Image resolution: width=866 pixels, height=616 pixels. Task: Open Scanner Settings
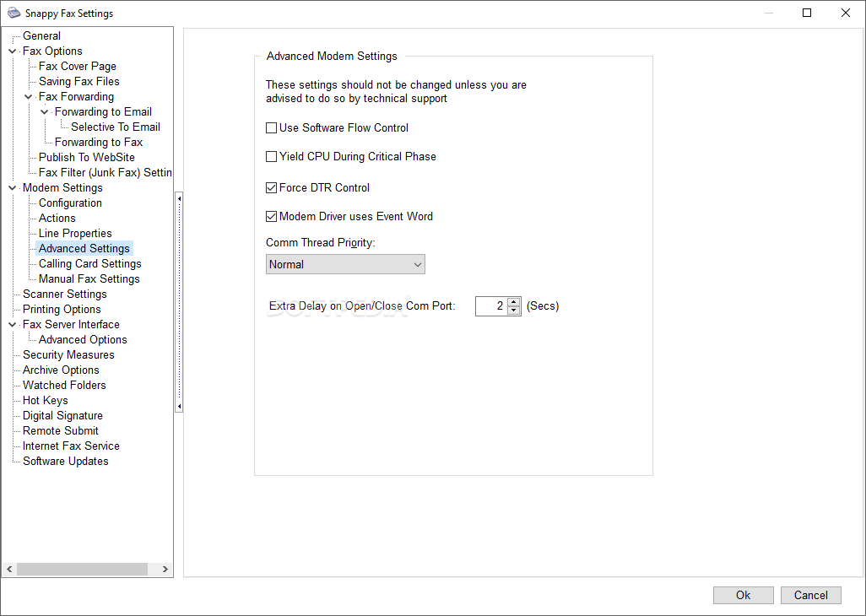coord(65,294)
